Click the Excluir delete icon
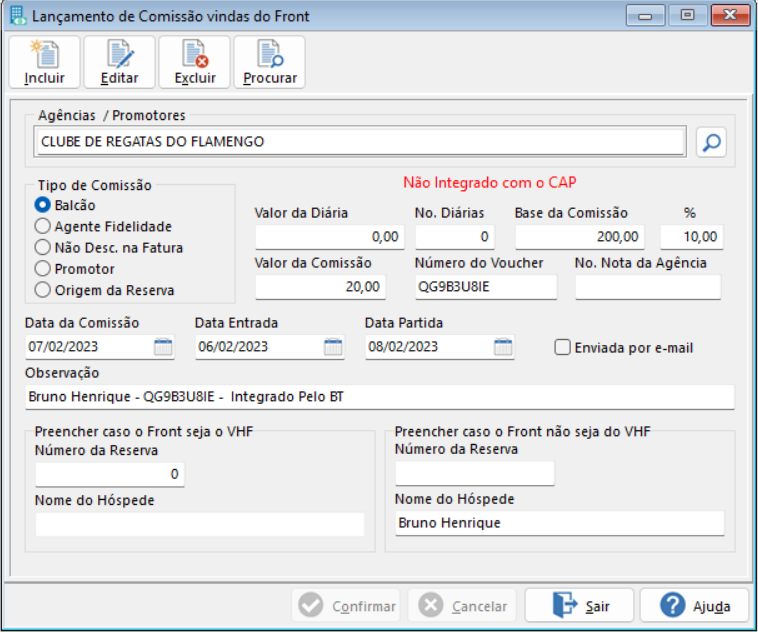Image resolution: width=758 pixels, height=632 pixels. click(195, 62)
